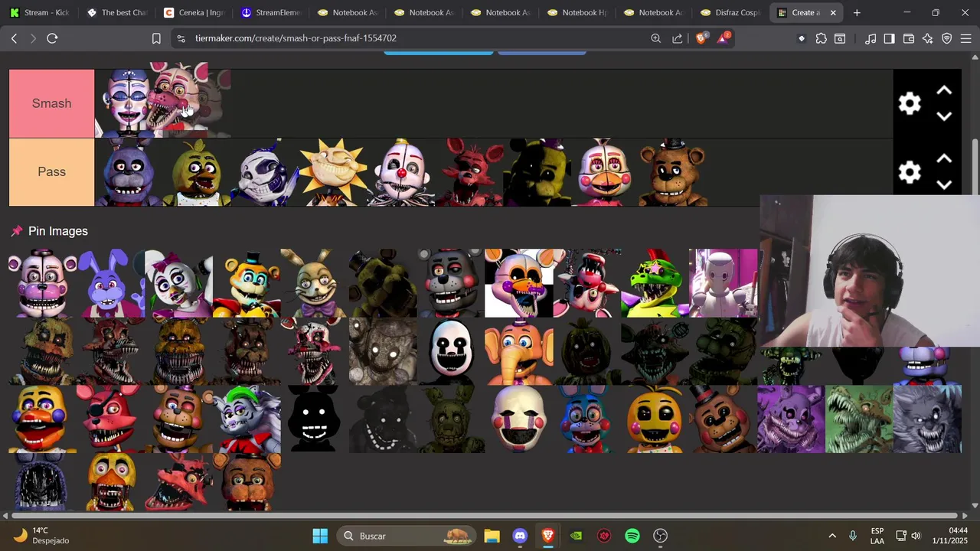Screen dimensions: 980x551
Task: Click the horizontal scrollbar at page bottom
Action: 484,516
